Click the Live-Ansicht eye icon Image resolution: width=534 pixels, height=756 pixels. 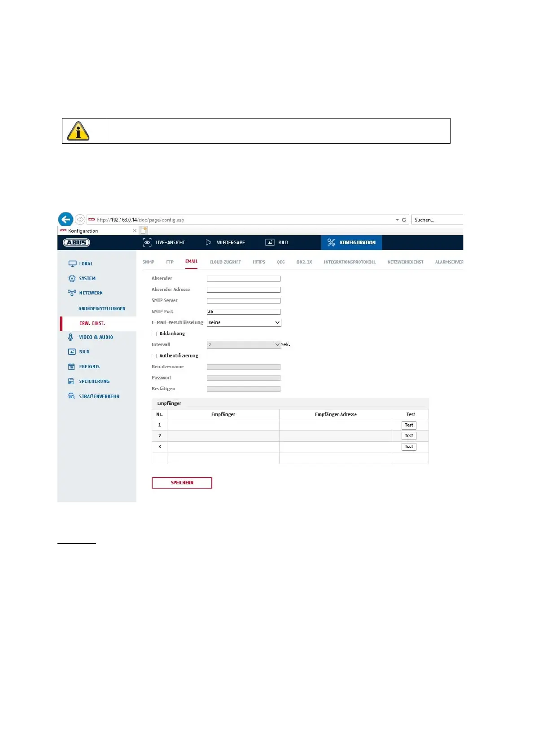[147, 242]
